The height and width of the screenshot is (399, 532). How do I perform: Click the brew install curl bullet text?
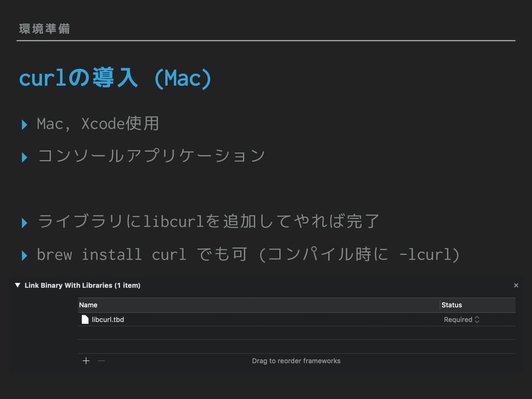point(248,254)
